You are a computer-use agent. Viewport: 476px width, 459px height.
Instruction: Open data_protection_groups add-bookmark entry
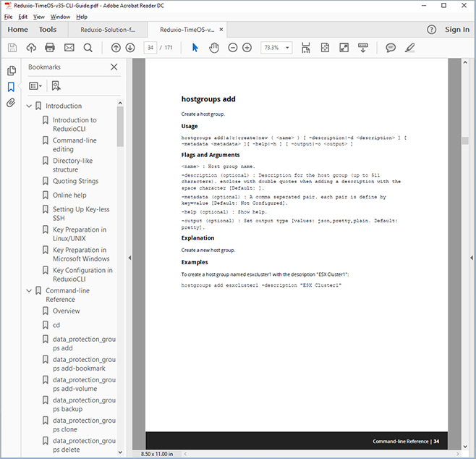(84, 364)
